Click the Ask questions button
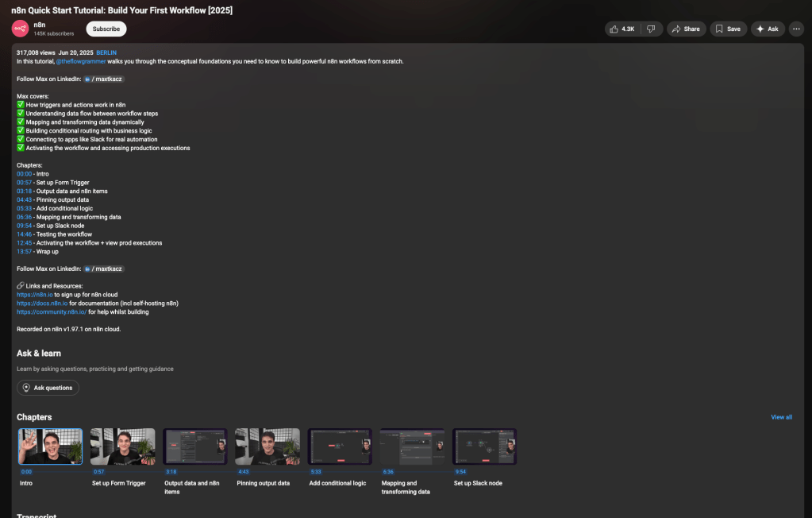 tap(48, 388)
